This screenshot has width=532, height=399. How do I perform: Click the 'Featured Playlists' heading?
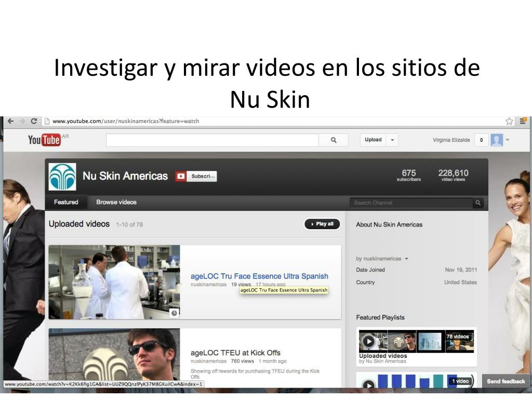380,317
